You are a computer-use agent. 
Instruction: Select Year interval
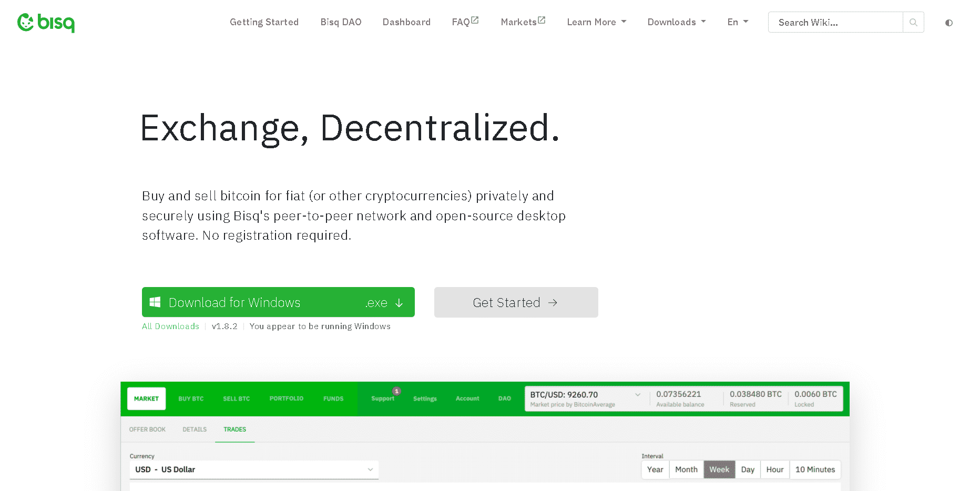point(655,469)
